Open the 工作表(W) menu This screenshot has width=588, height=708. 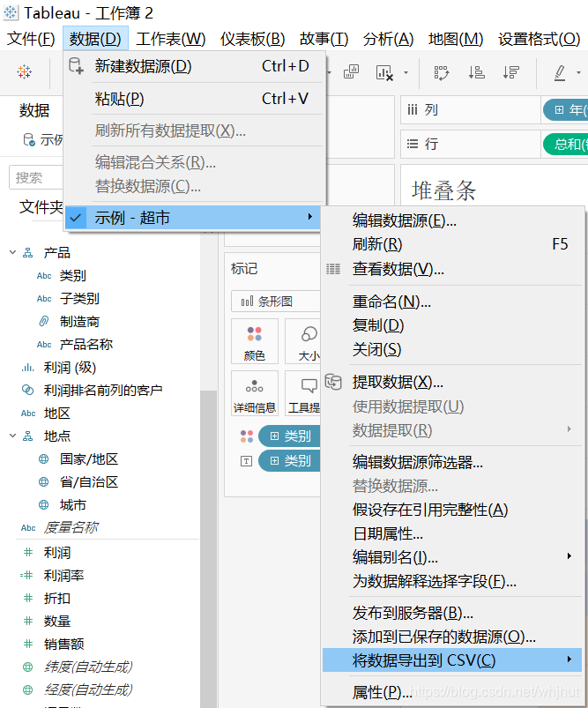pyautogui.click(x=171, y=39)
